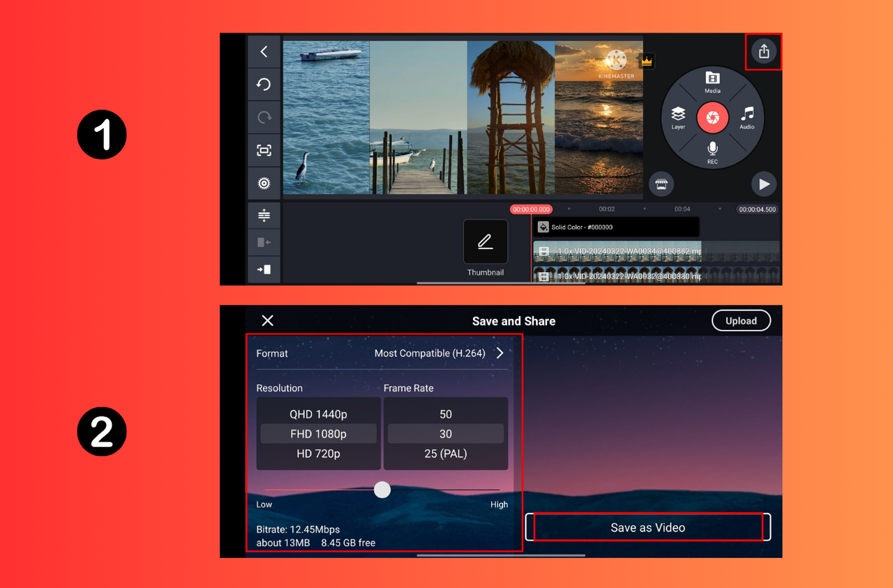Viewport: 893px width, 588px height.
Task: Close the Save and Share screen
Action: point(267,320)
